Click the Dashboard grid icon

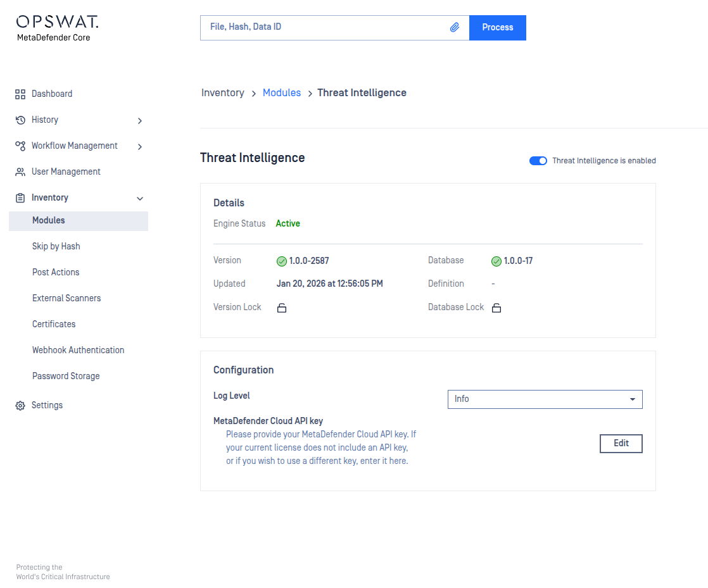20,94
